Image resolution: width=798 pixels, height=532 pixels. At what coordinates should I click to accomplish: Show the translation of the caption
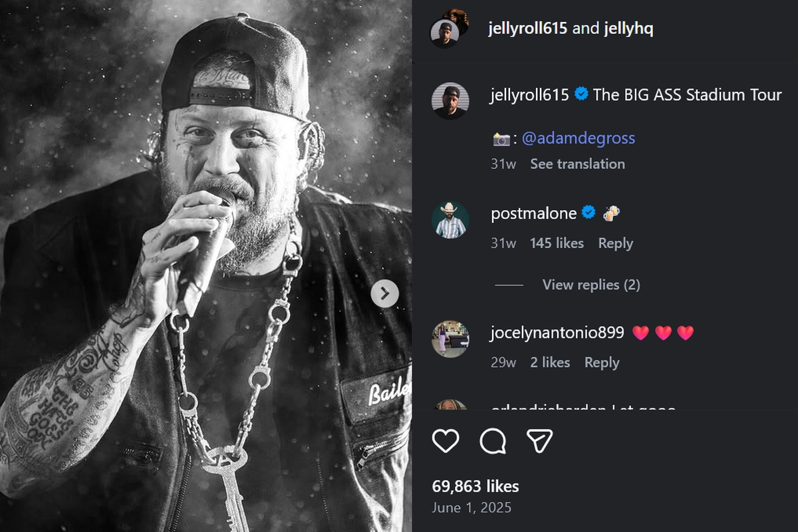[x=577, y=164]
